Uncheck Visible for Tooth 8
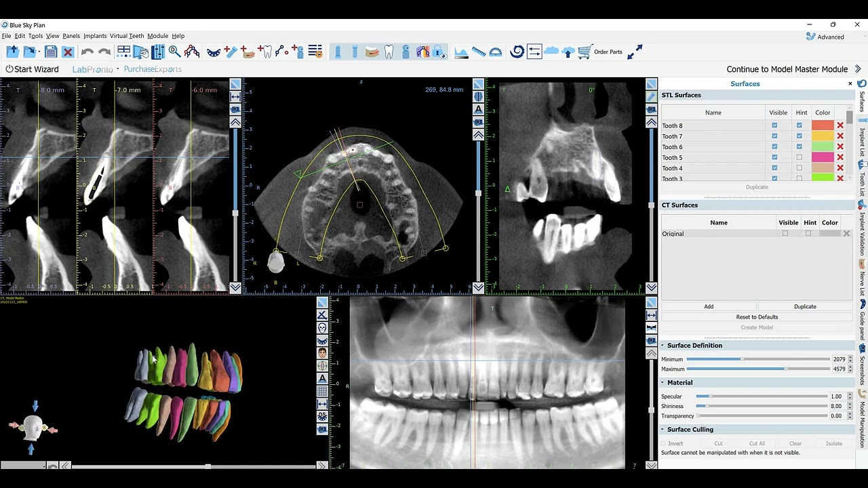Image resolution: width=868 pixels, height=488 pixels. [774, 125]
